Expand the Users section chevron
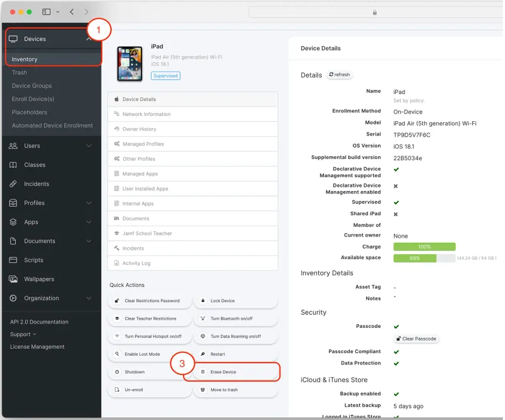505x420 pixels. (89, 146)
